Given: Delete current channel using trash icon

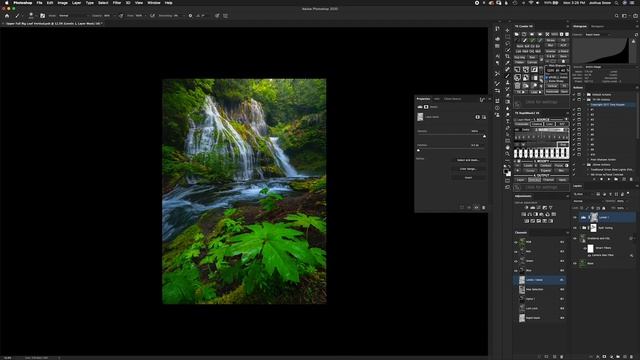Looking at the screenshot, I should 562,356.
